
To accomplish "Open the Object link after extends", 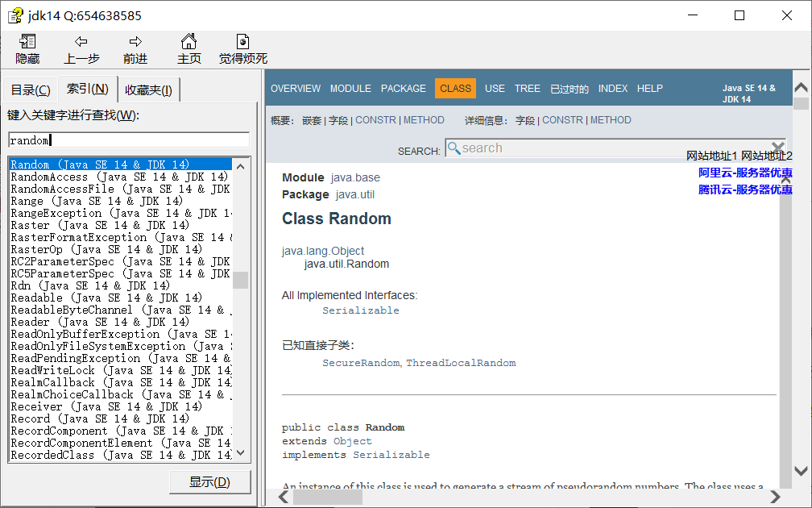I will click(x=353, y=441).
